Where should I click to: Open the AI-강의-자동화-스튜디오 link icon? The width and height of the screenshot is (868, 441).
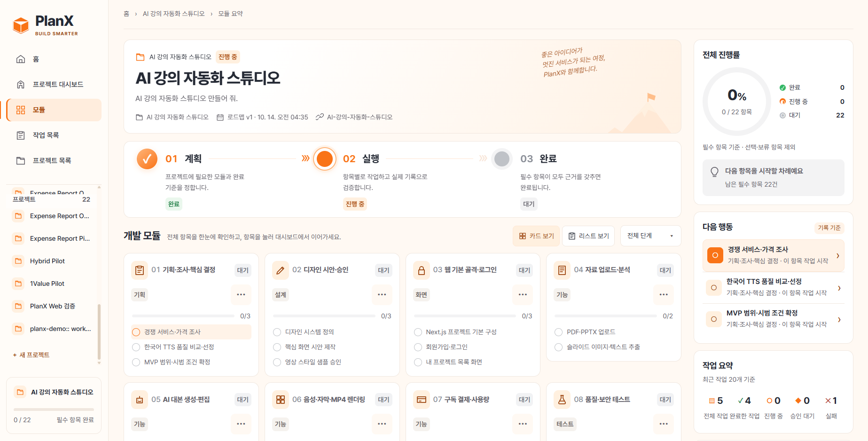[320, 117]
